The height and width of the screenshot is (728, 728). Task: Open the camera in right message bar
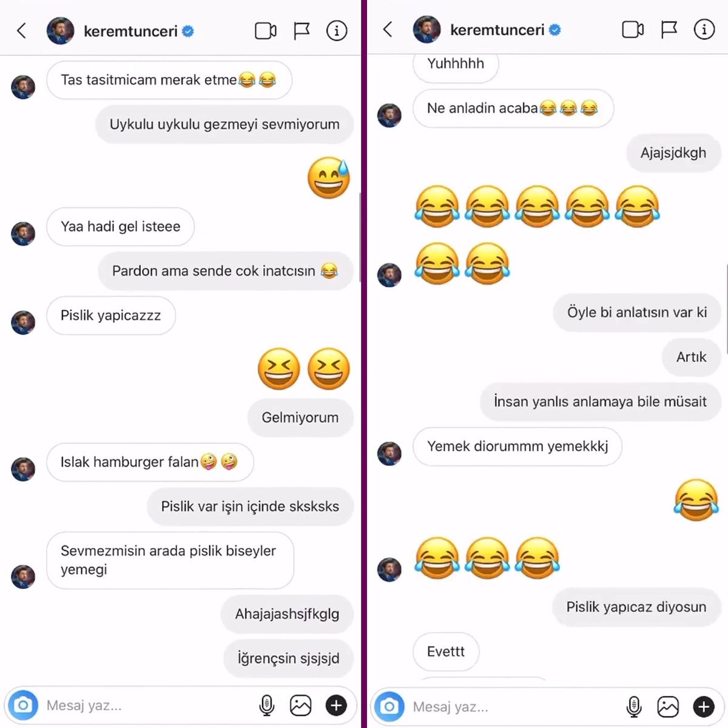(389, 706)
